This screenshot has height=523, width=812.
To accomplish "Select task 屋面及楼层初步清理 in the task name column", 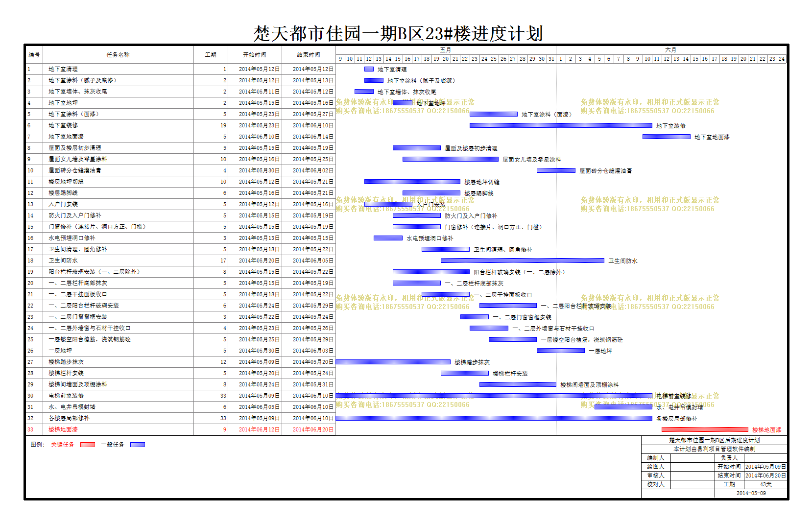I will click(x=75, y=148).
